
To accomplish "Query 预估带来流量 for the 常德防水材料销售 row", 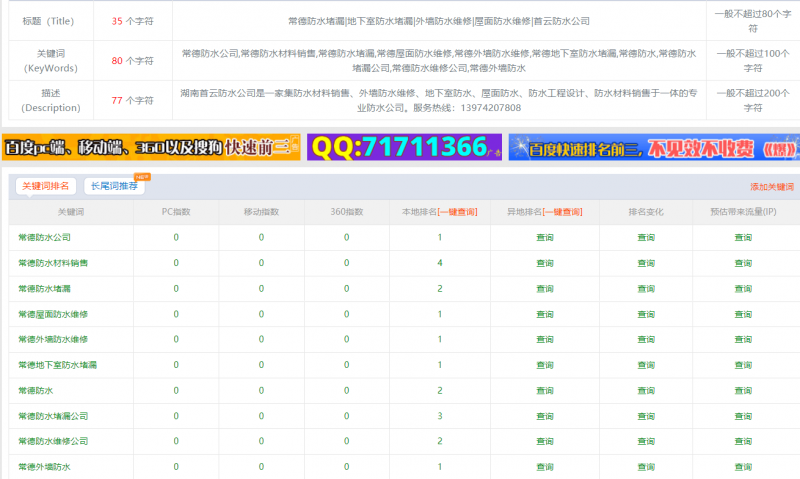I will coord(743,263).
